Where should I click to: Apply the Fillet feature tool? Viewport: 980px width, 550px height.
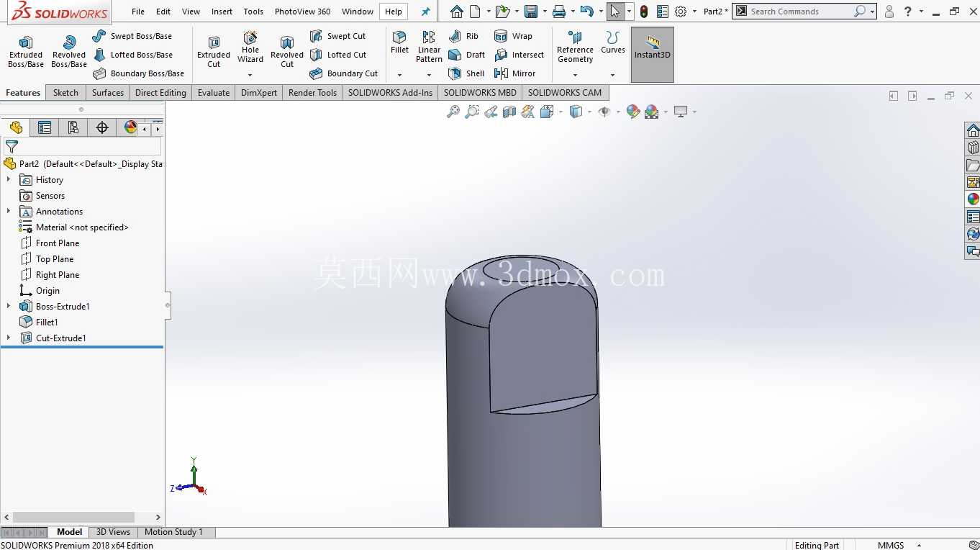point(399,43)
